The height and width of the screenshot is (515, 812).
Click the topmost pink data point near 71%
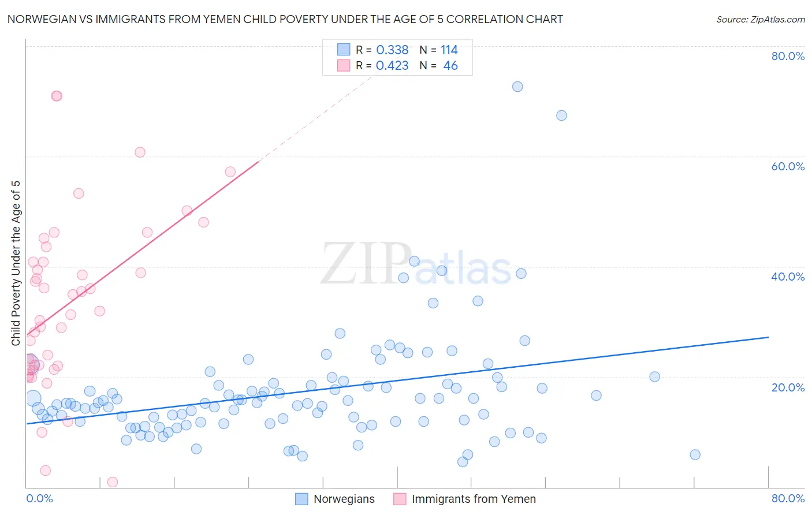(57, 96)
